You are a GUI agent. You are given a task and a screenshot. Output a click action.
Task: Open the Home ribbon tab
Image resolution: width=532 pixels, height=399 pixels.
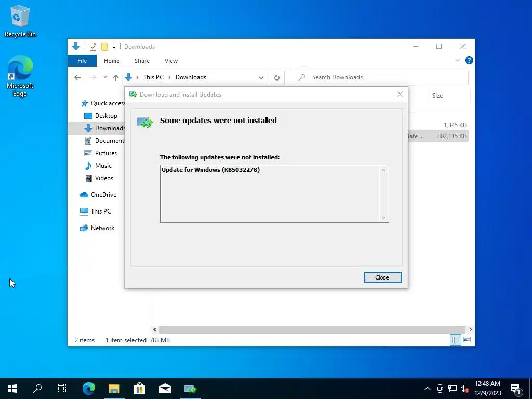112,61
